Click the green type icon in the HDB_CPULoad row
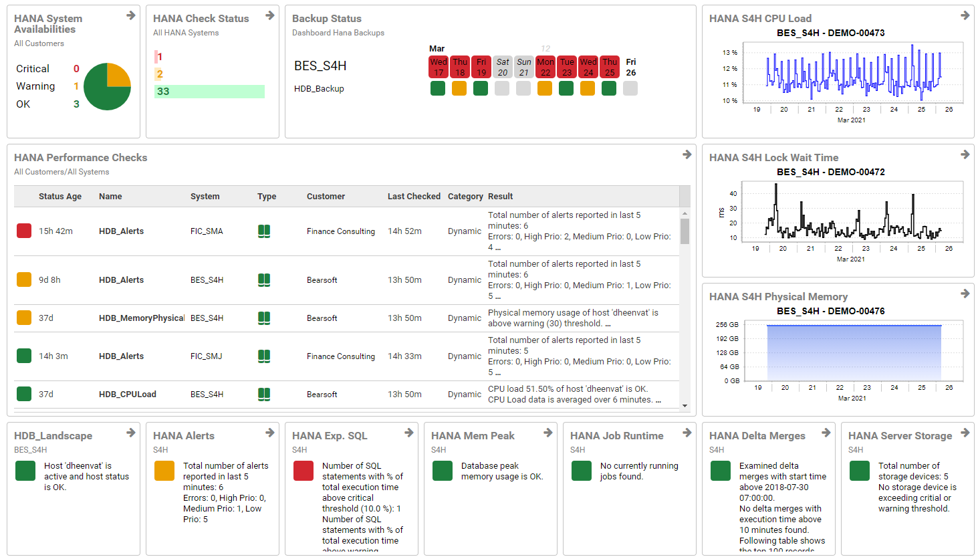980x559 pixels. [x=263, y=394]
